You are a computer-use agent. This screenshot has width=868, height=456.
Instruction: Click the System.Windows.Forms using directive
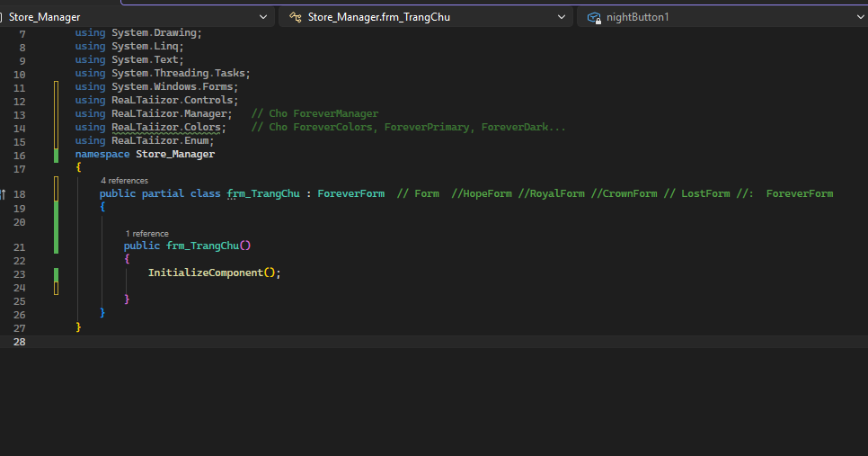click(x=174, y=86)
